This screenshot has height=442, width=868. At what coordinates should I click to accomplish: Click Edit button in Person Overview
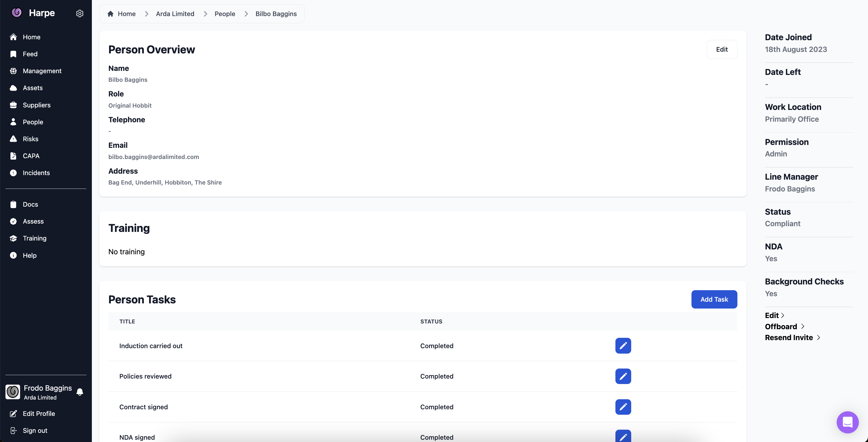pyautogui.click(x=721, y=50)
